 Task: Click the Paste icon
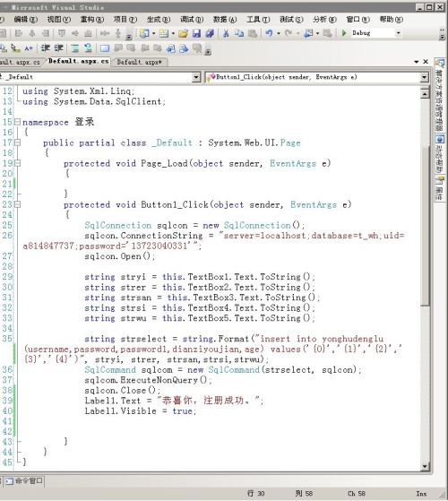click(253, 33)
